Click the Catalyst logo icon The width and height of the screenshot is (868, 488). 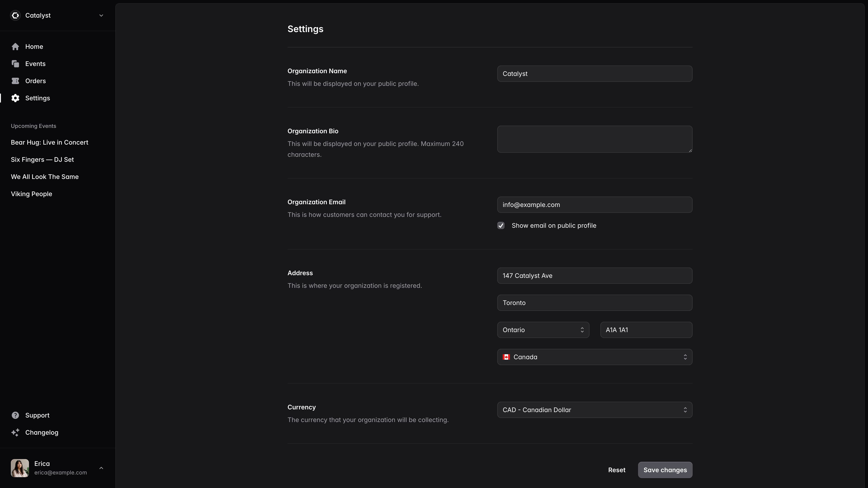click(x=15, y=16)
